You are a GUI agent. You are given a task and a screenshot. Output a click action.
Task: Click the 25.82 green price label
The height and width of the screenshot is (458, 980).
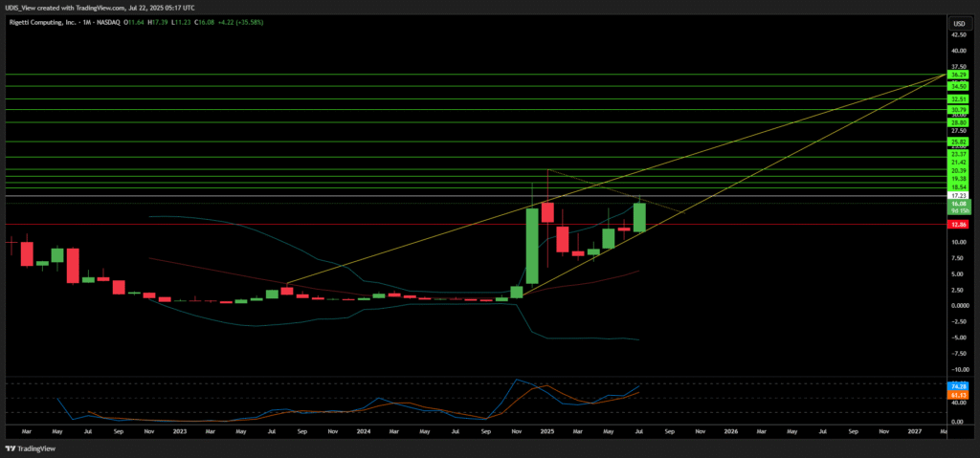pyautogui.click(x=958, y=142)
